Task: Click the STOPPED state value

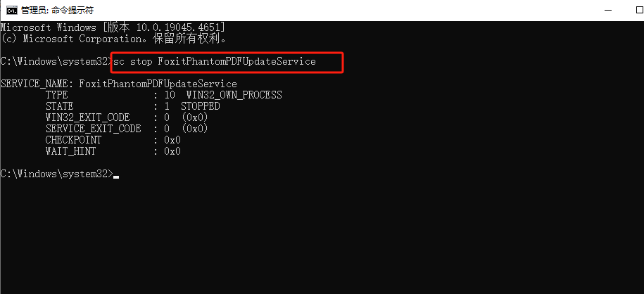Action: coord(201,106)
